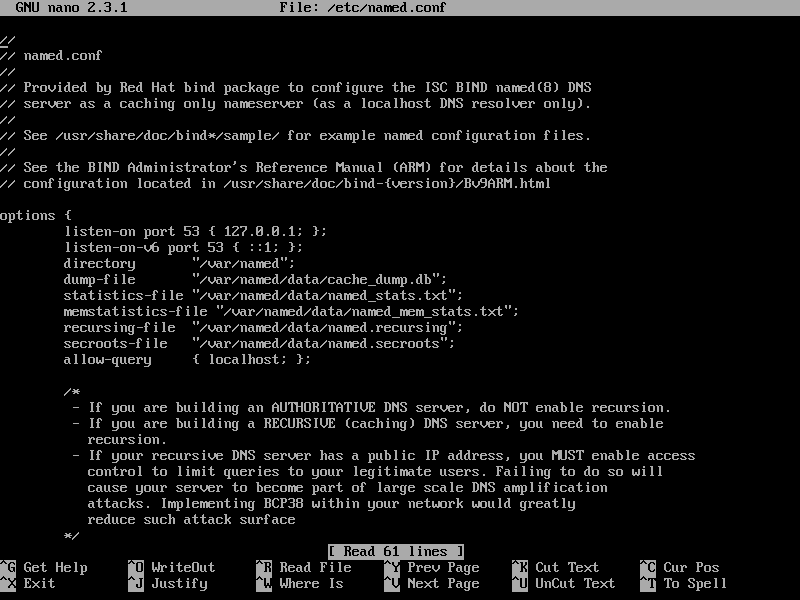
Task: Click the 'GNU nano 2.3.1' title text
Action: coord(71,8)
